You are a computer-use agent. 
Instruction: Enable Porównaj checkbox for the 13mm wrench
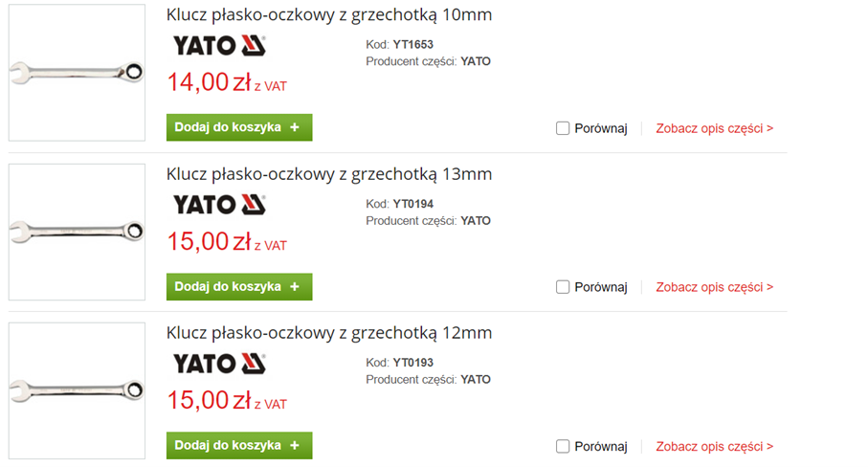563,287
